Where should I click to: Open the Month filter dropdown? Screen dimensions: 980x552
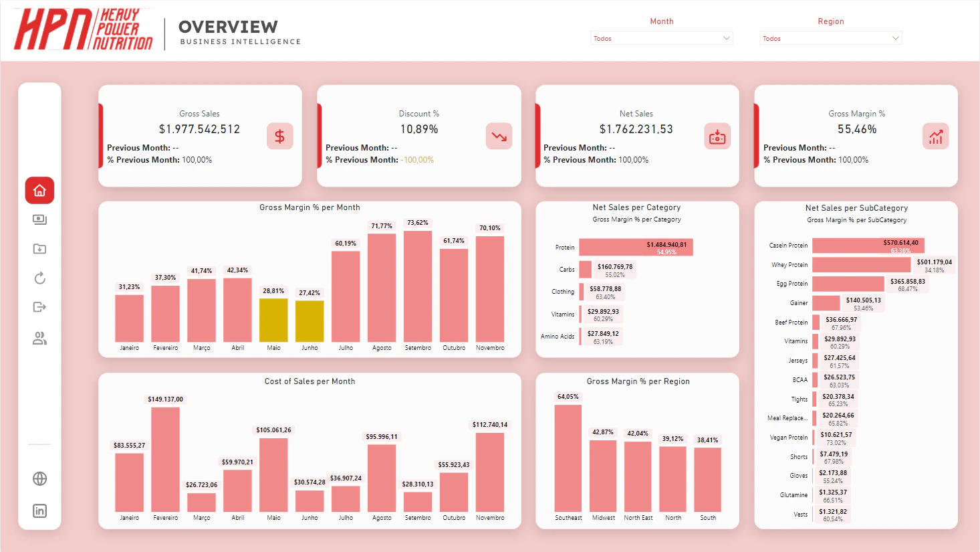click(x=662, y=38)
